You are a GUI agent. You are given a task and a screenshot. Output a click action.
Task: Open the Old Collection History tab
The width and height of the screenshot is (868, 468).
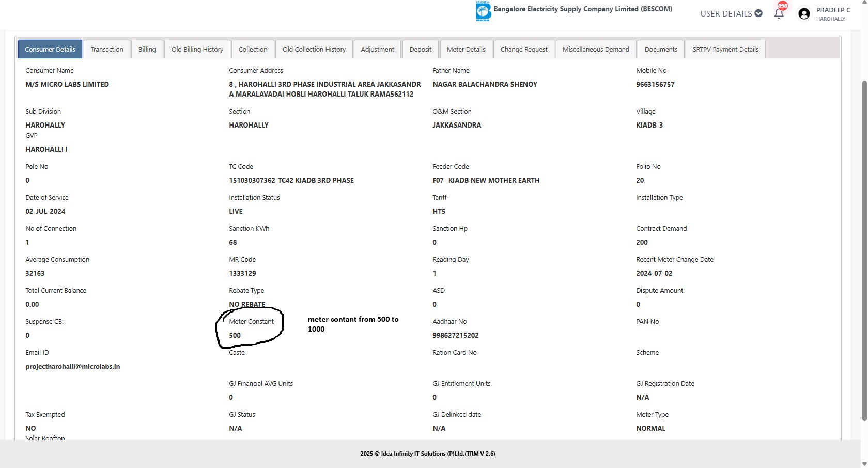314,49
